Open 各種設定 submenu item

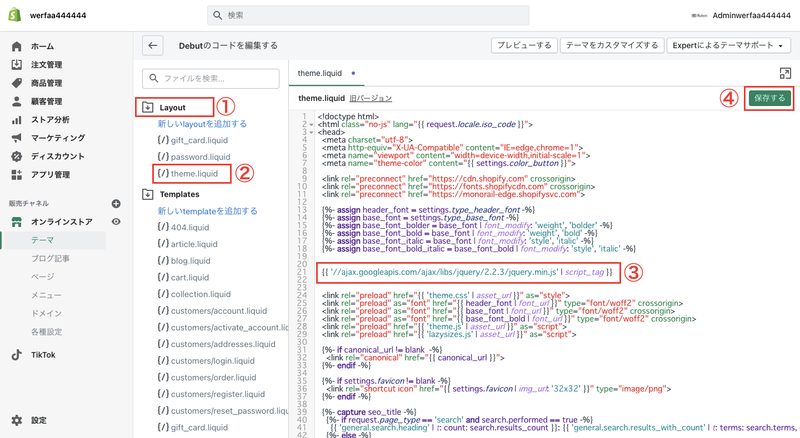click(46, 331)
